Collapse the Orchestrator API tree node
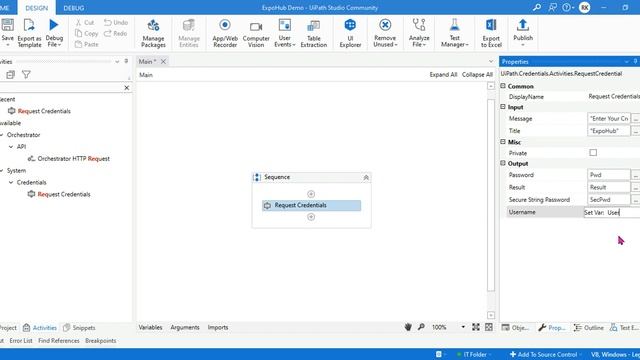 click(x=11, y=147)
